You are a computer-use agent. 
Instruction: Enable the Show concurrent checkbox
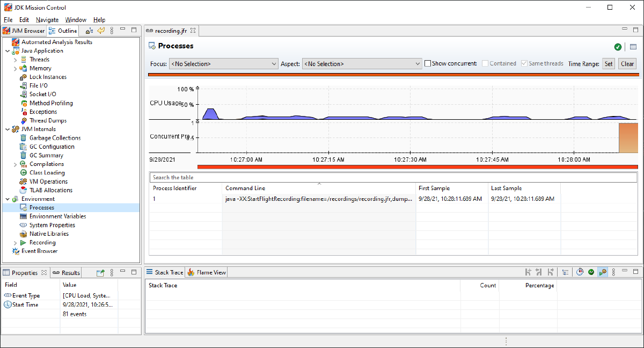(428, 63)
